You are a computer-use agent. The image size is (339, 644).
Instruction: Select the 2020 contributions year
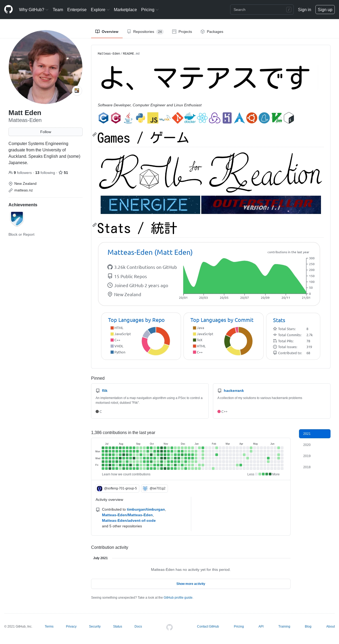click(x=315, y=445)
